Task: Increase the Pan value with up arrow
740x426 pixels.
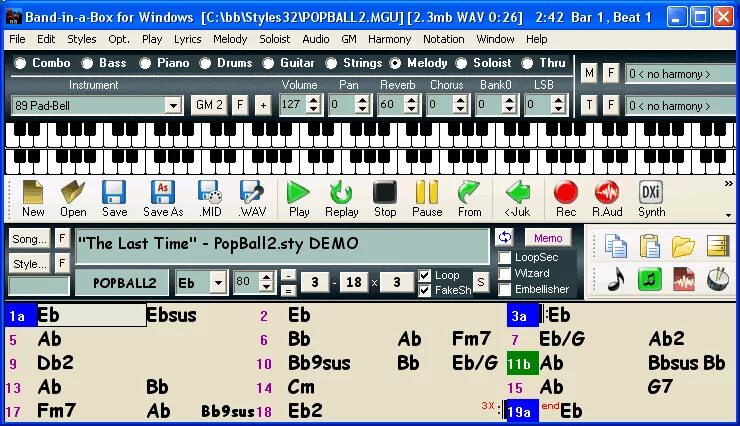Action: (x=362, y=100)
